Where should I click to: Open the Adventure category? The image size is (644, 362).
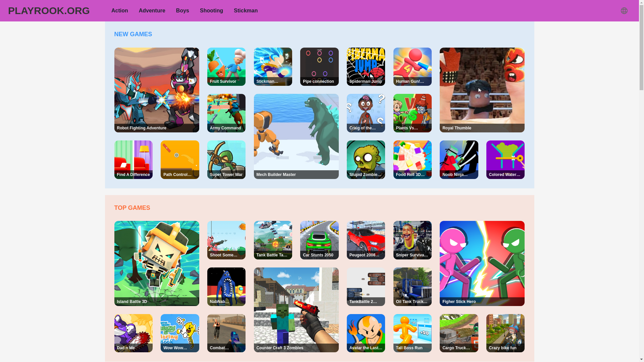[152, 11]
